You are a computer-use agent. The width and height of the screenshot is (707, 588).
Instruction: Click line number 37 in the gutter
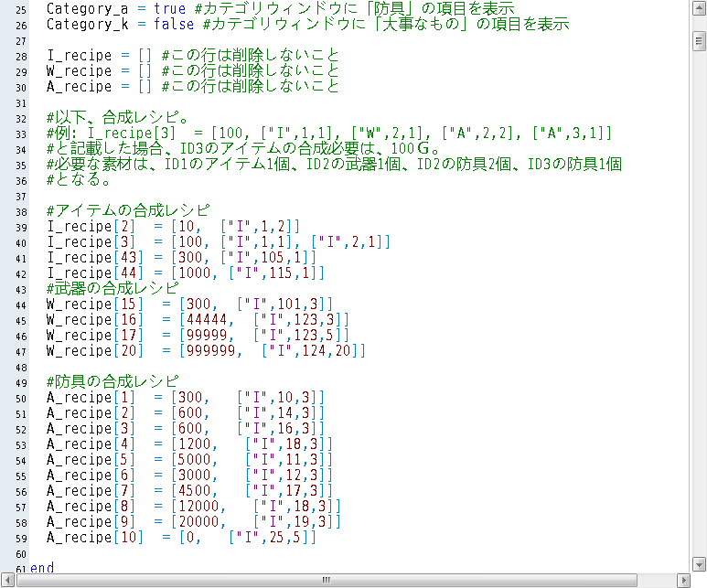[21, 197]
